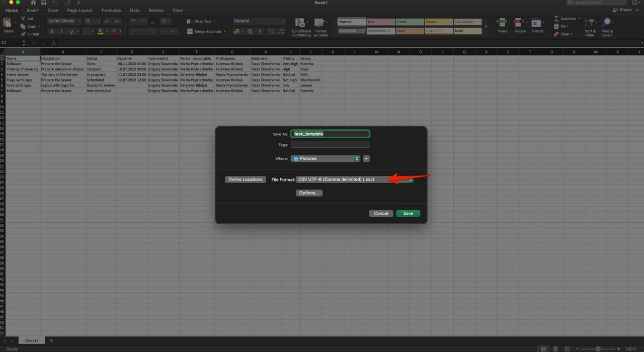The width and height of the screenshot is (644, 352).
Task: Open the Where folder dropdown showing Pictures
Action: [x=326, y=158]
